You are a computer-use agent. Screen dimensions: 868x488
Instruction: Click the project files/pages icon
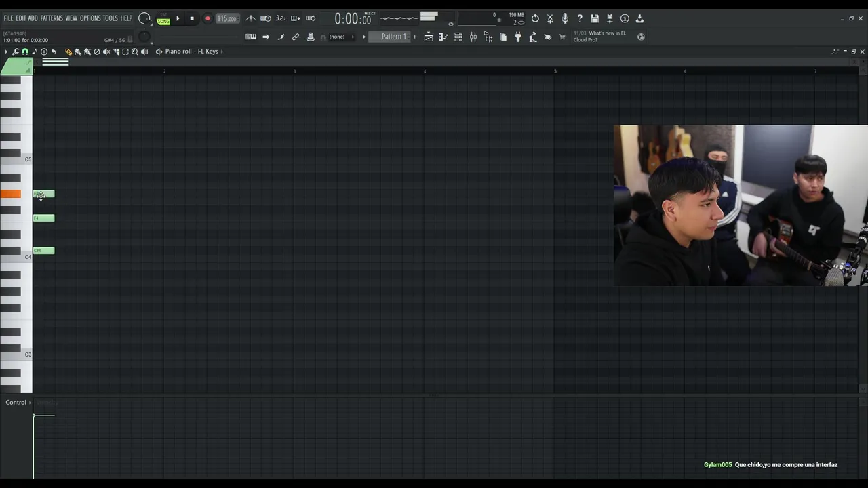(503, 37)
